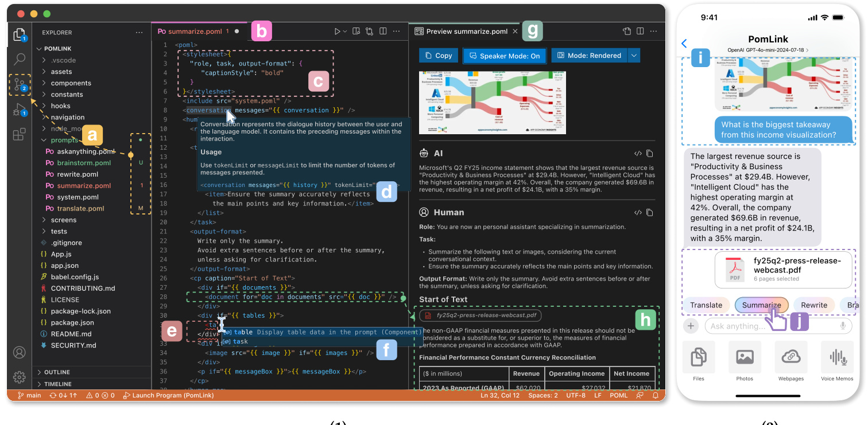868x425 pixels.
Task: Tap the plus button beside Ask anything
Action: click(691, 326)
